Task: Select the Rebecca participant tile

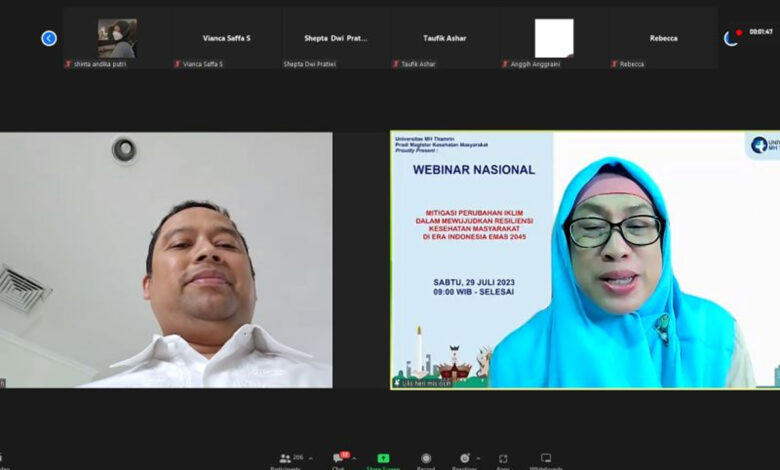Action: 663,38
